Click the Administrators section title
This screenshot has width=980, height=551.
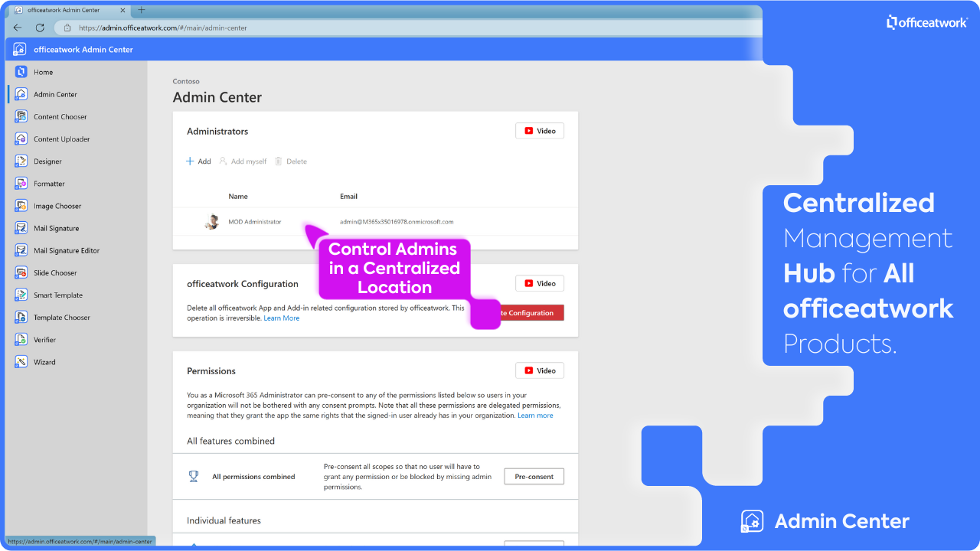pos(217,132)
